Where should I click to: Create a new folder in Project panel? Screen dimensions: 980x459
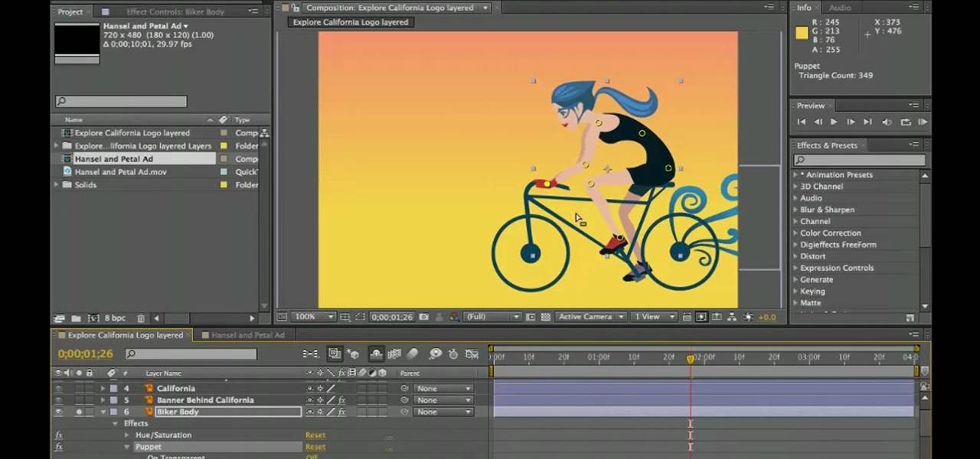(76, 318)
